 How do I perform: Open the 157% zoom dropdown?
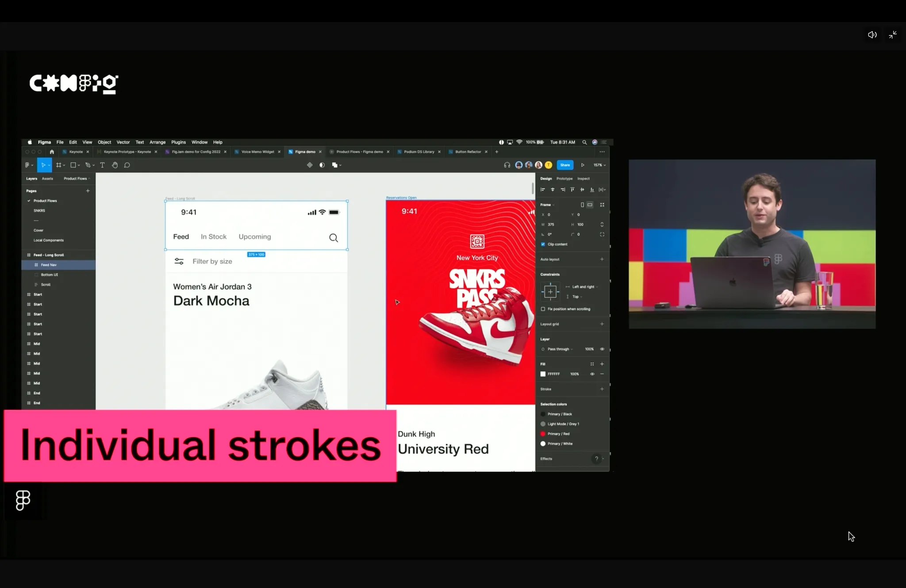pyautogui.click(x=599, y=165)
